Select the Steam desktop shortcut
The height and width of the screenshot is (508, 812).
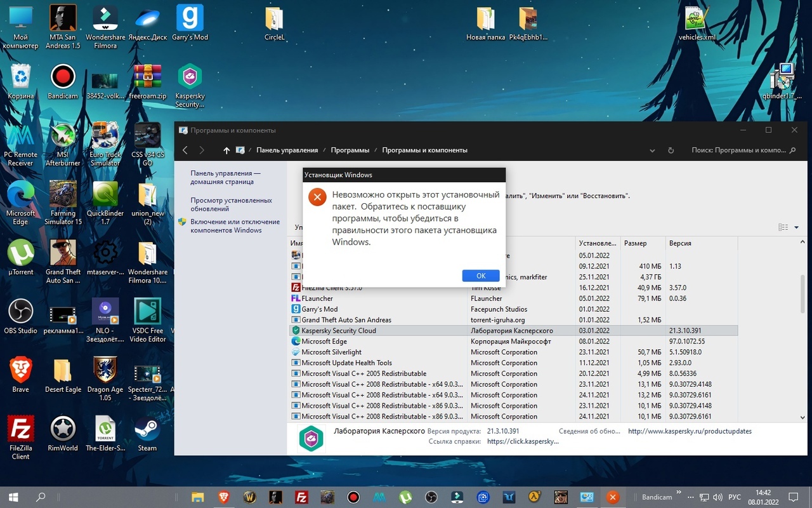147,433
